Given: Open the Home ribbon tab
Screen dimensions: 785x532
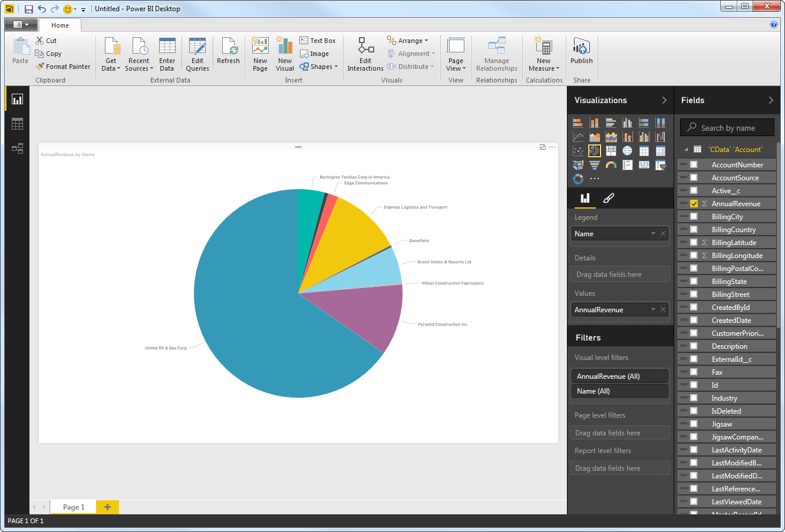Looking at the screenshot, I should point(60,25).
